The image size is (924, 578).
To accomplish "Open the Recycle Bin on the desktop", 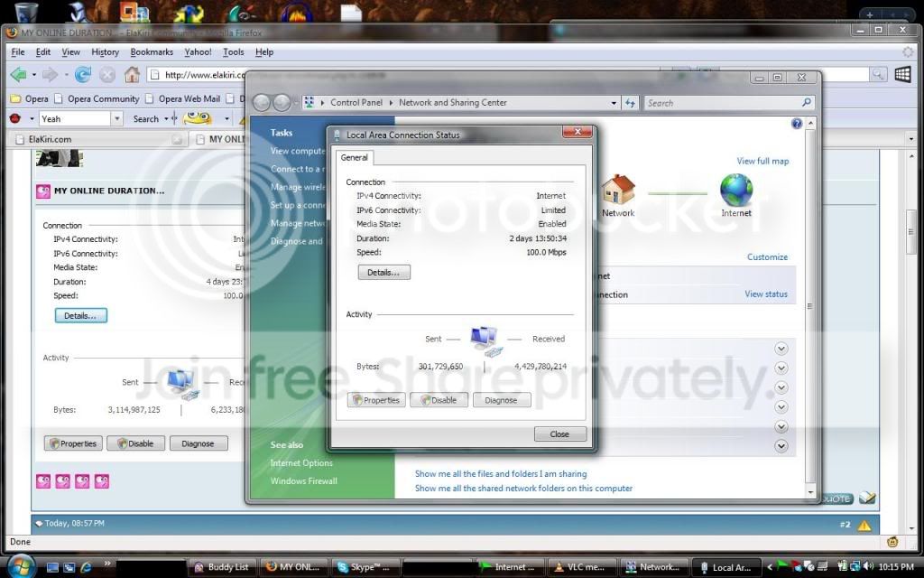I will [x=26, y=12].
